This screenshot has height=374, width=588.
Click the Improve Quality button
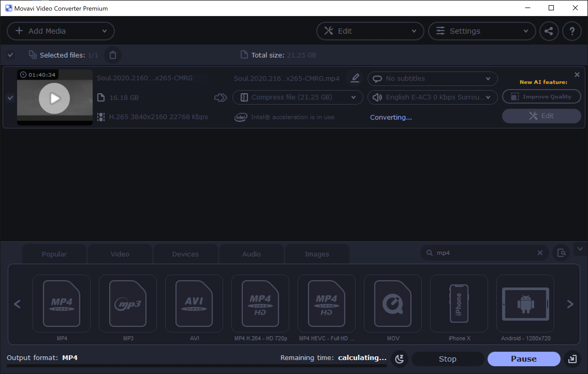[541, 97]
